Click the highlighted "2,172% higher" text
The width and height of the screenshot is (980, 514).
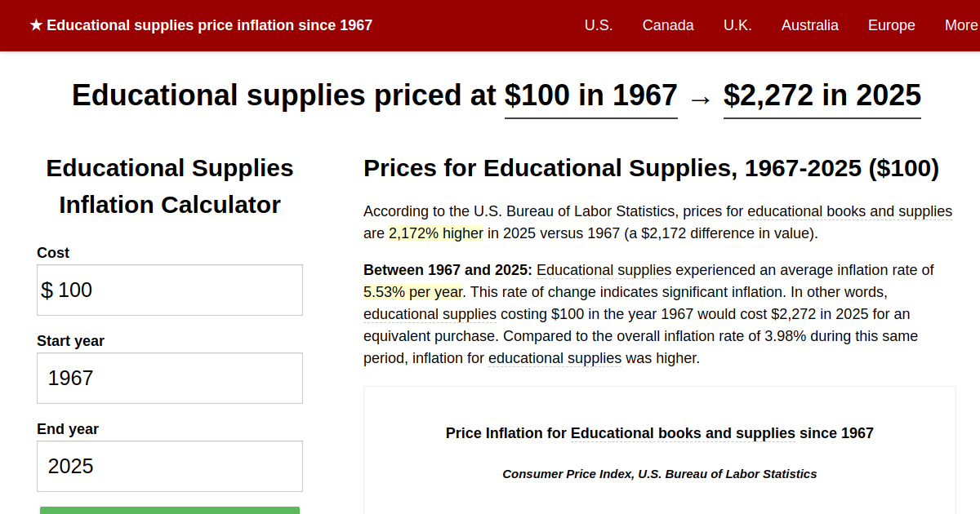point(434,233)
